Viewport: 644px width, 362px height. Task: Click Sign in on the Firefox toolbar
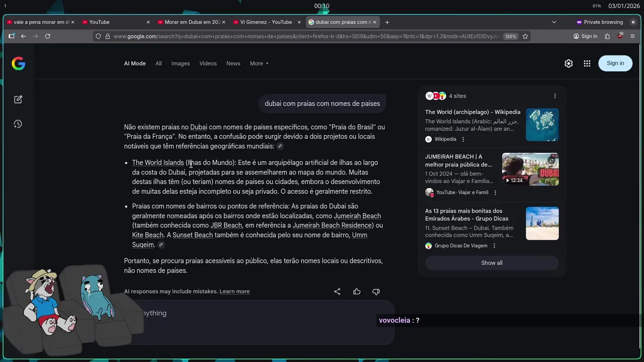point(585,36)
